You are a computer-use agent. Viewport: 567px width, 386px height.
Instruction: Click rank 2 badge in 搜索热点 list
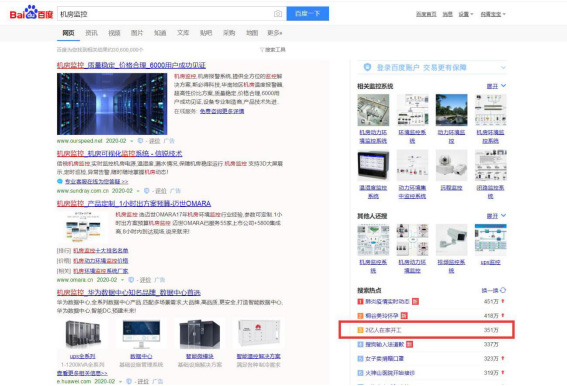point(360,316)
